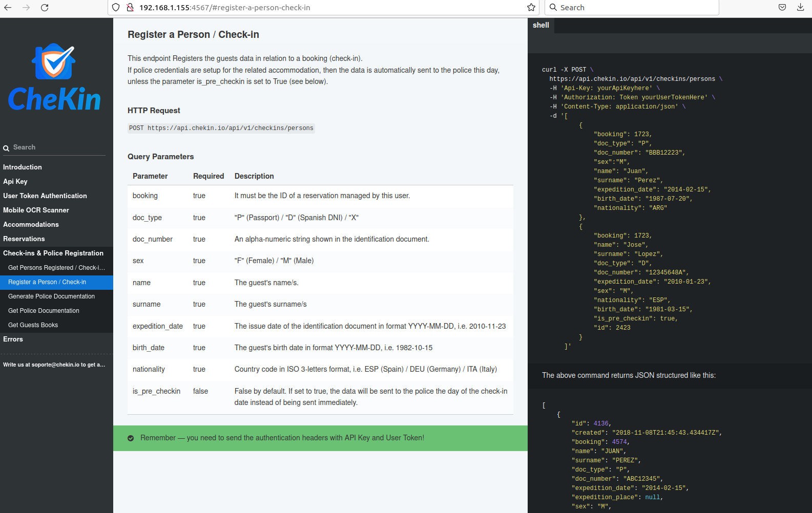Click the shield tracking protection icon
Screen dimensions: 812x513
[x=116, y=8]
